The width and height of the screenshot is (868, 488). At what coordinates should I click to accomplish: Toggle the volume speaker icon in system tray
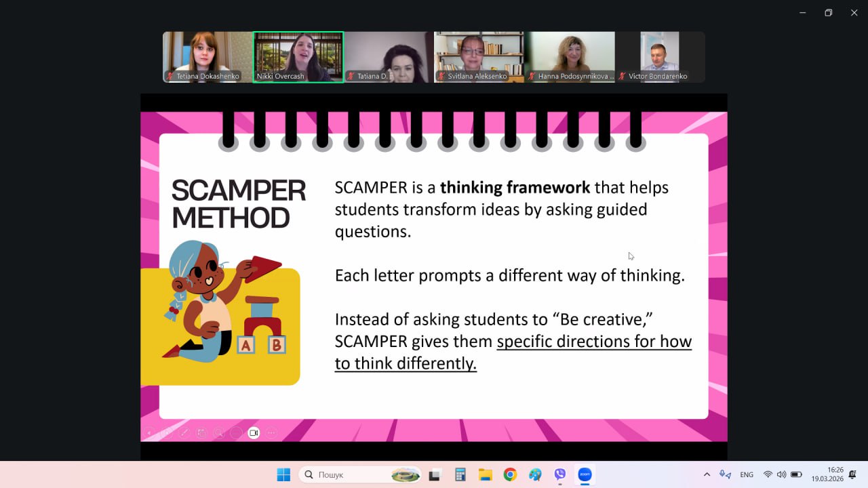pyautogui.click(x=781, y=474)
